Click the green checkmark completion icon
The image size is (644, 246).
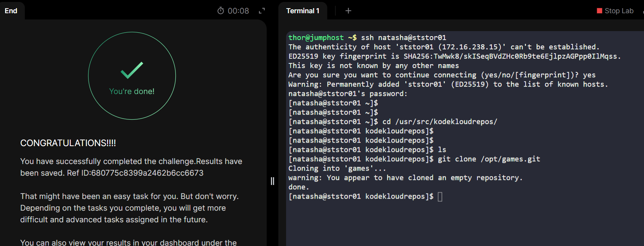click(x=132, y=70)
